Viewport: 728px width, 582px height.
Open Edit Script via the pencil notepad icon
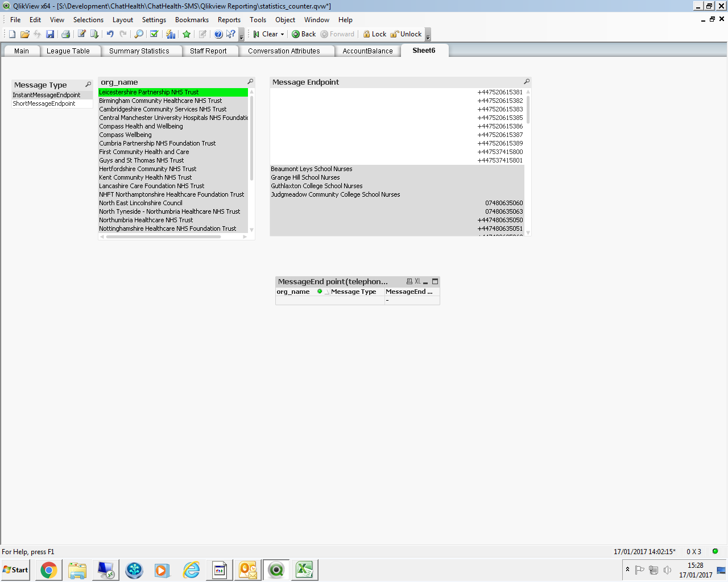point(81,34)
